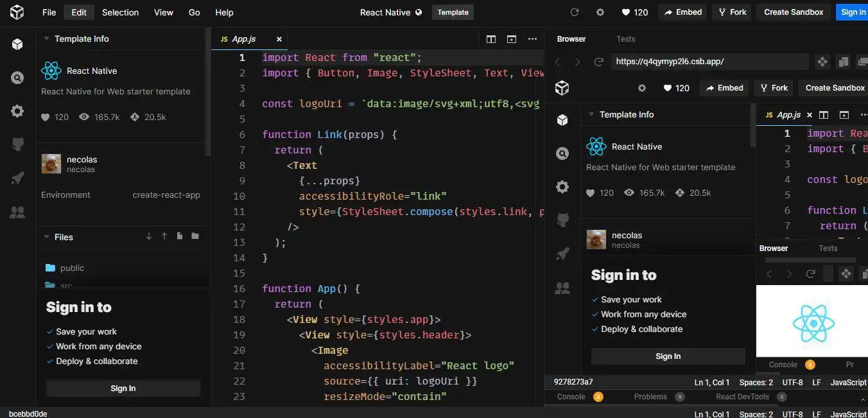Click the diamond-shaped icon right of the URL bar
Screen dimensions: 868x418
pos(822,62)
